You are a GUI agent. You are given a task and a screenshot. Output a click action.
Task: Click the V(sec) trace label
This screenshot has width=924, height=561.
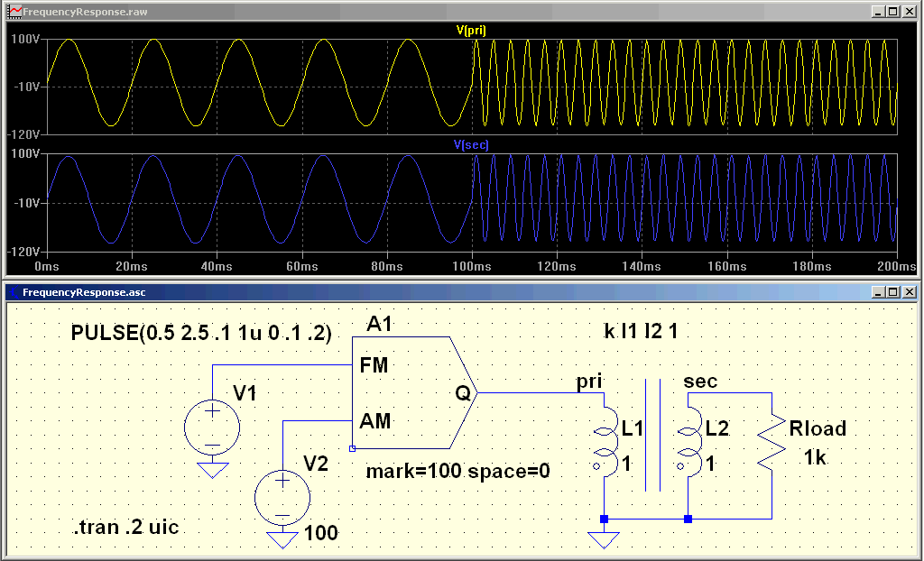click(471, 145)
